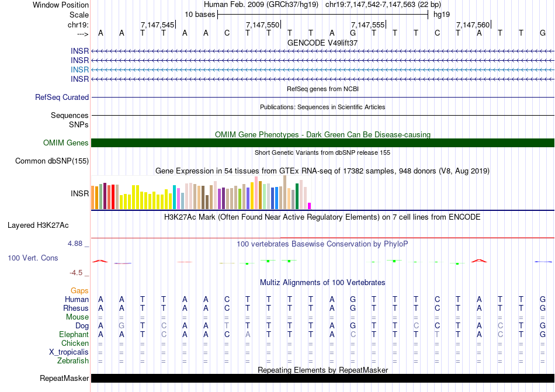Select the X_tropicalis species label
The height and width of the screenshot is (392, 555).
point(69,352)
